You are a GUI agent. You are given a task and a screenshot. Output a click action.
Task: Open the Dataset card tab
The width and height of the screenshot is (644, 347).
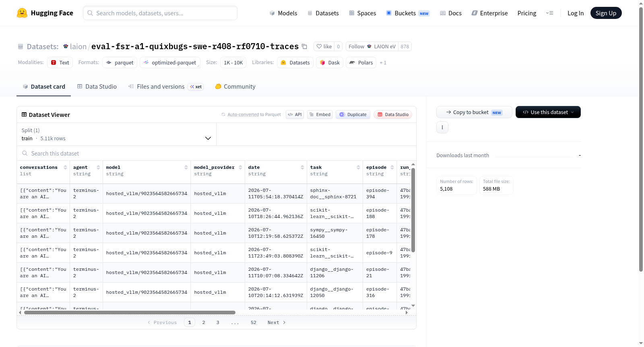coord(43,87)
